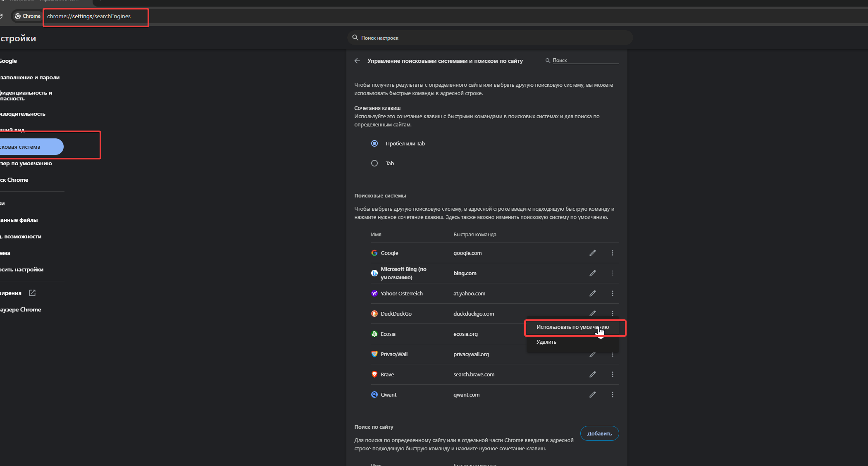Image resolution: width=868 pixels, height=466 pixels.
Task: Choose 'Удалить' in the context menu
Action: point(546,342)
